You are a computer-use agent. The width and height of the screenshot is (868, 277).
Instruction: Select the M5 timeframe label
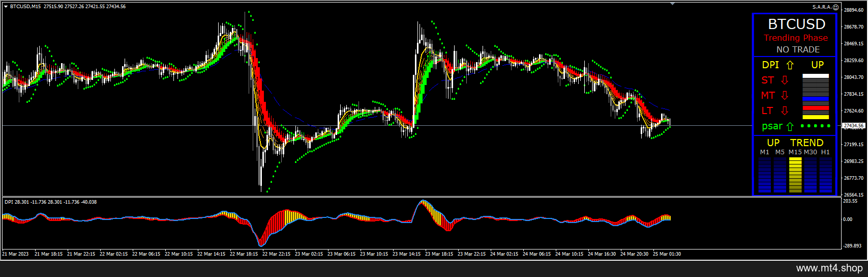[x=780, y=152]
